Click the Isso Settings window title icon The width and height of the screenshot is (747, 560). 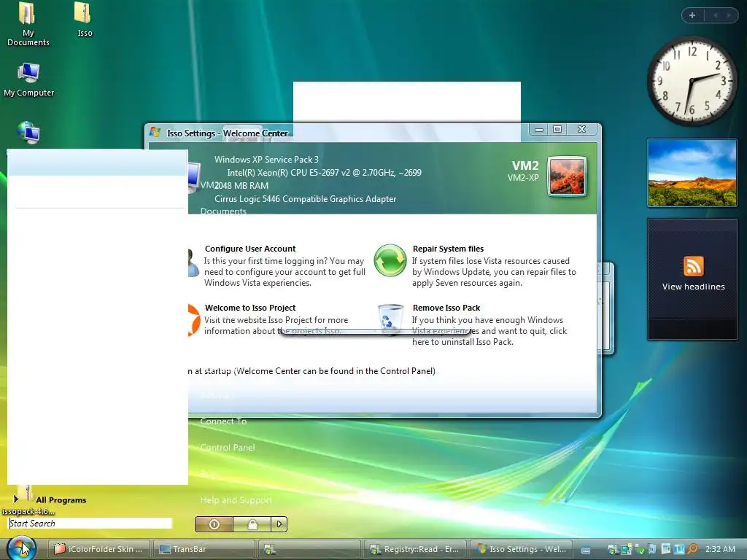point(155,133)
